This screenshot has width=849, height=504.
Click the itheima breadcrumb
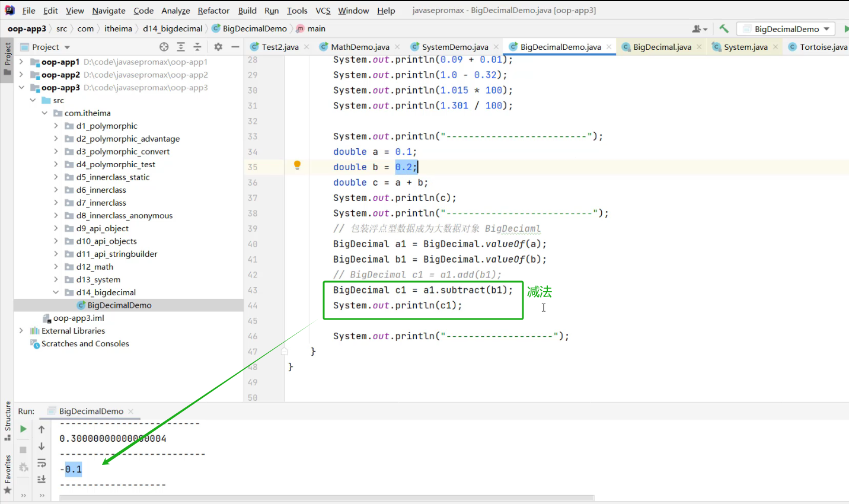coord(119,28)
